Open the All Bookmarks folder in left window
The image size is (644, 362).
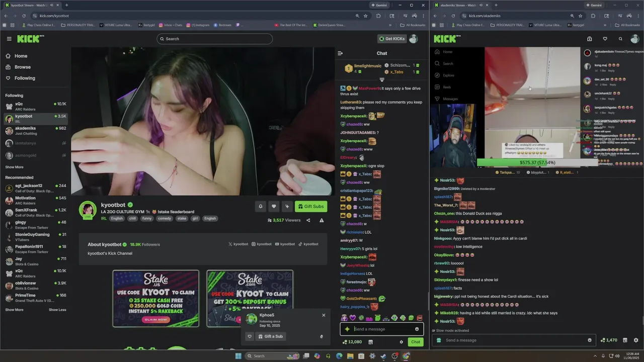point(413,25)
